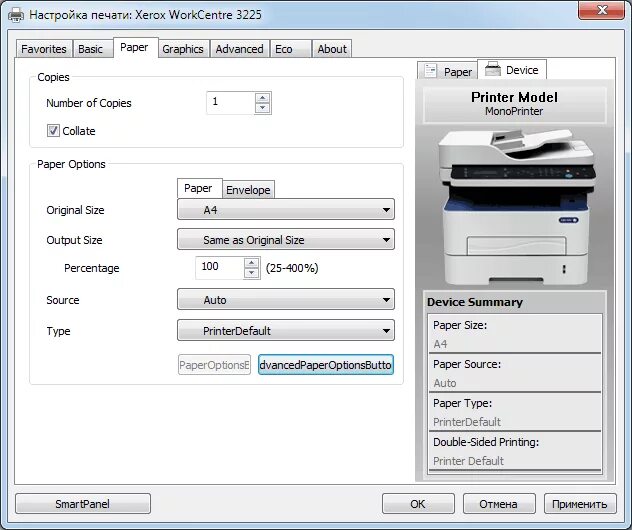Click the Применить apply button
The height and width of the screenshot is (530, 632).
coord(580,504)
